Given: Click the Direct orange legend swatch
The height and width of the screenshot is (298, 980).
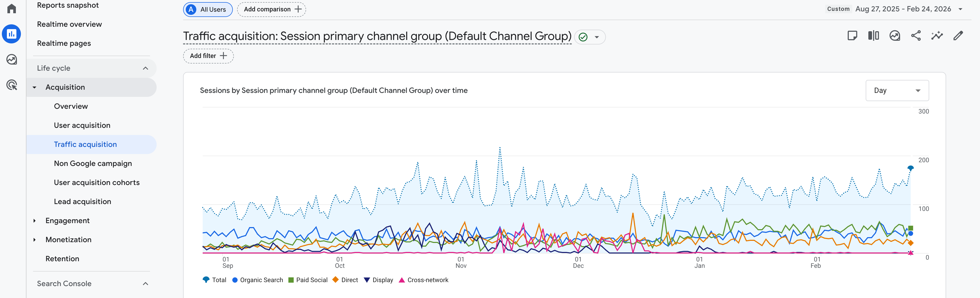Looking at the screenshot, I should click(335, 280).
